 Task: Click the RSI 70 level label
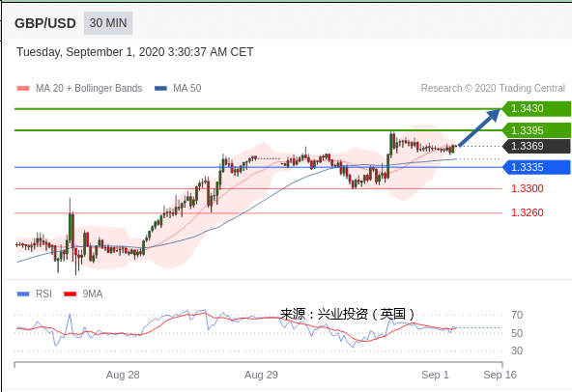(x=517, y=315)
